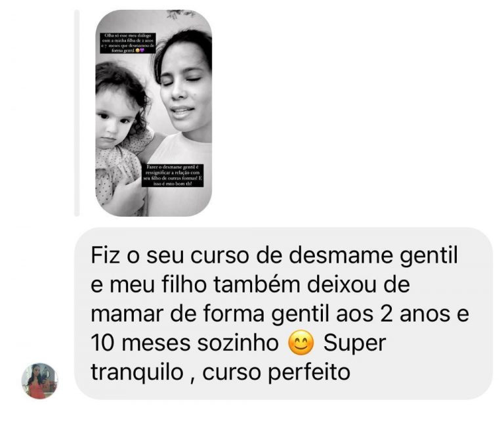Screen dimensions: 504x421
Task: Click the words 'curso perfeito'
Action: pyautogui.click(x=276, y=373)
